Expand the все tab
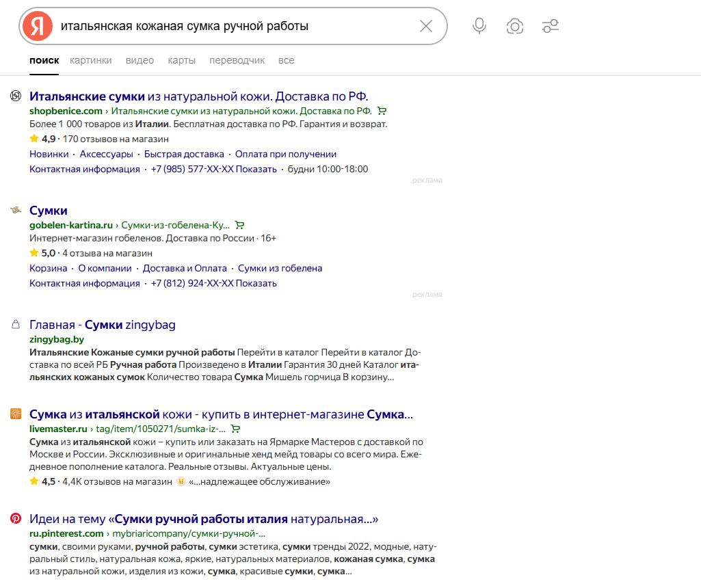This screenshot has width=701, height=588. [x=286, y=60]
